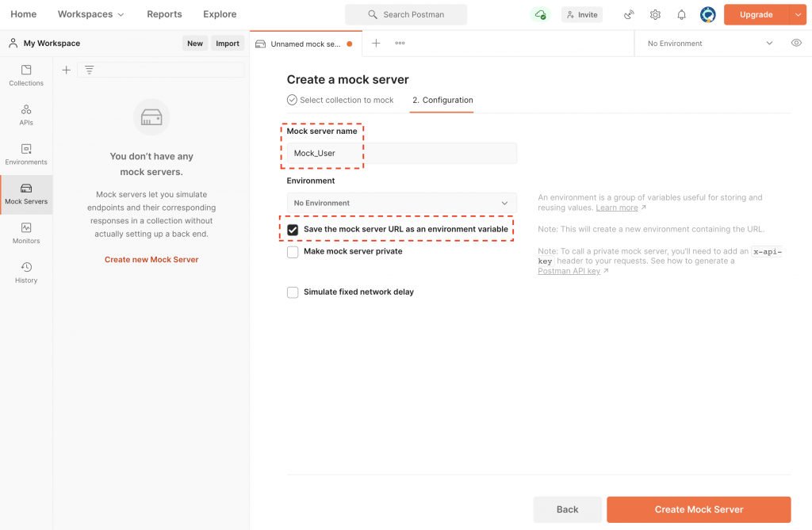Image resolution: width=812 pixels, height=530 pixels.
Task: Click the Search Postman field
Action: pyautogui.click(x=406, y=14)
